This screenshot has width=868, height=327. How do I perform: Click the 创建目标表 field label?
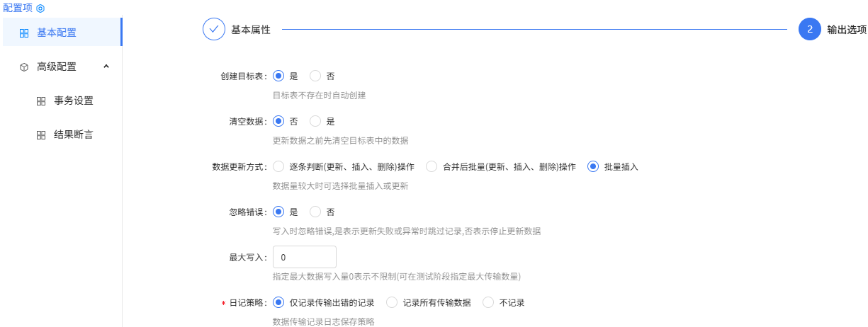[244, 76]
